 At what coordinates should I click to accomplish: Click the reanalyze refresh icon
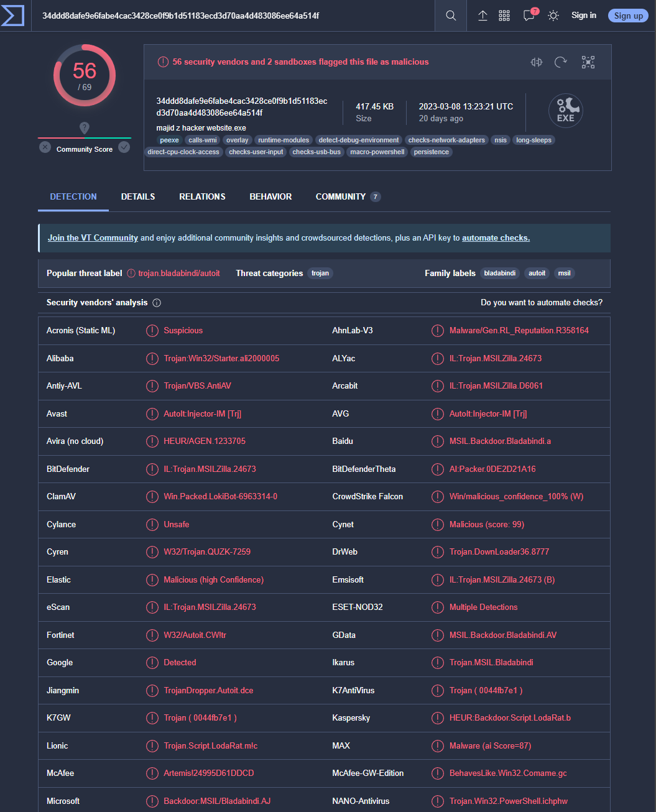click(561, 62)
